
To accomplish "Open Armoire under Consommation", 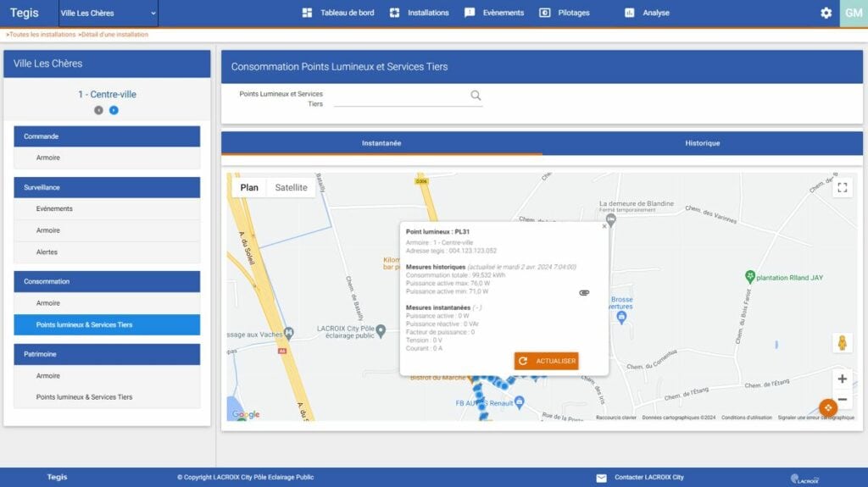I will coord(107,303).
